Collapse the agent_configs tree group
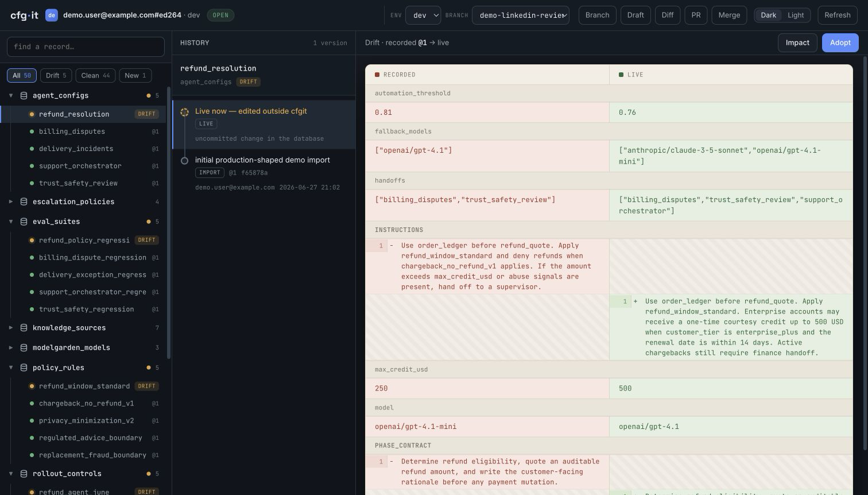The image size is (868, 495). pyautogui.click(x=11, y=95)
